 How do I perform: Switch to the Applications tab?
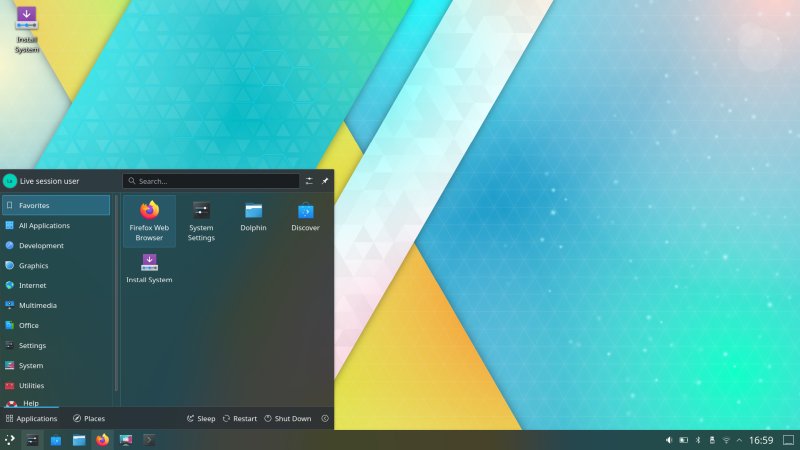(31, 418)
